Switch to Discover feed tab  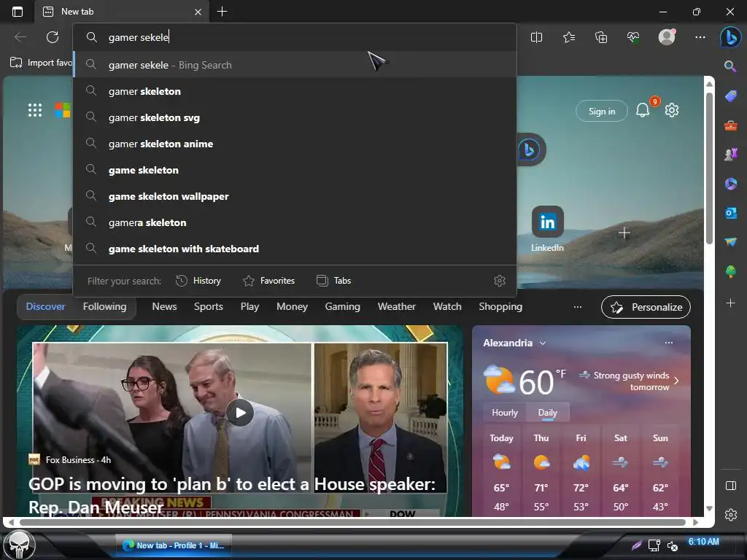(45, 307)
